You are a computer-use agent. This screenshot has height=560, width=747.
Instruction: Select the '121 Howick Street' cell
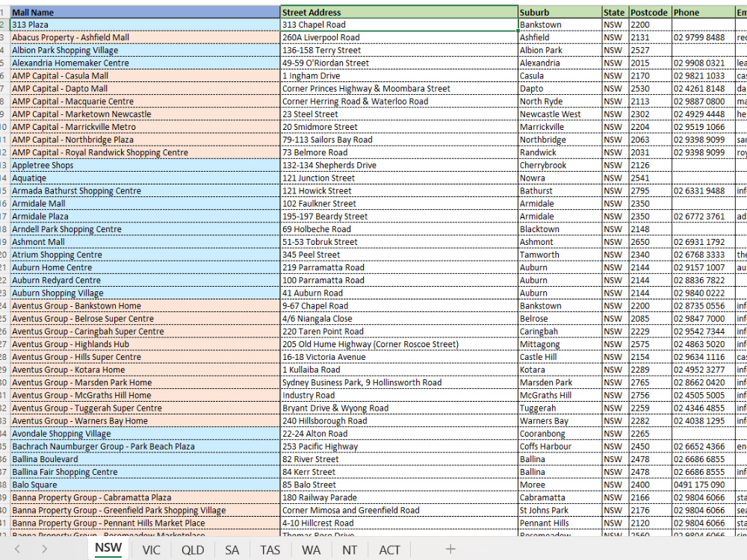click(399, 190)
